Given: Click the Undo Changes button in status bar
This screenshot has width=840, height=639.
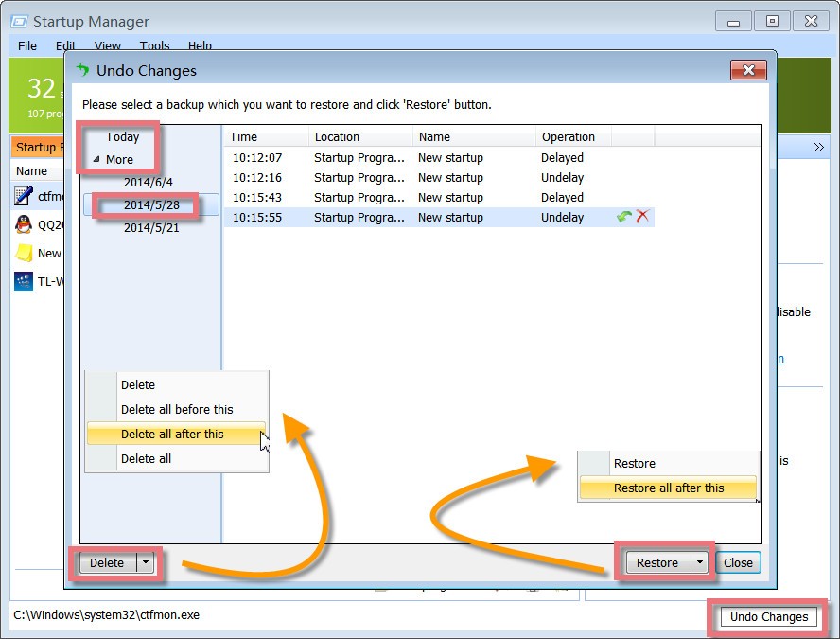Looking at the screenshot, I should click(768, 616).
